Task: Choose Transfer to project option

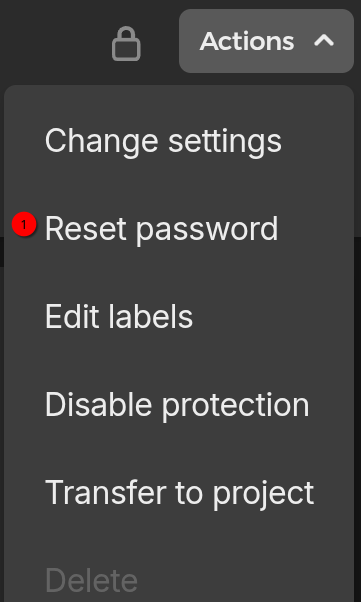Action: (179, 493)
